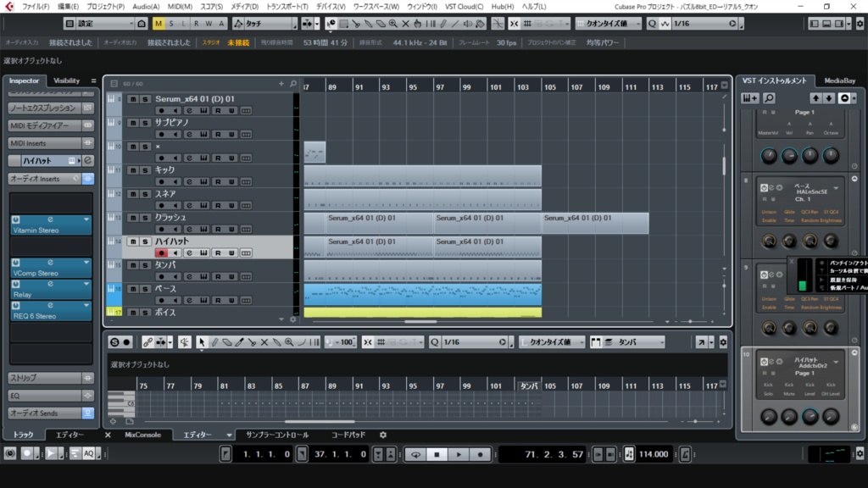Viewport: 868px width, 488px height.
Task: Click the editor toolbar setup gear icon
Action: tap(723, 342)
